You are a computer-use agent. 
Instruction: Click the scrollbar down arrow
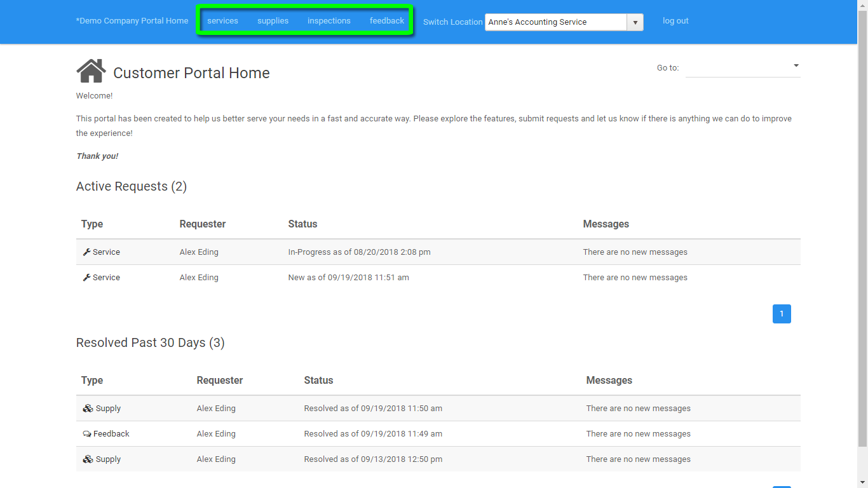pos(863,483)
